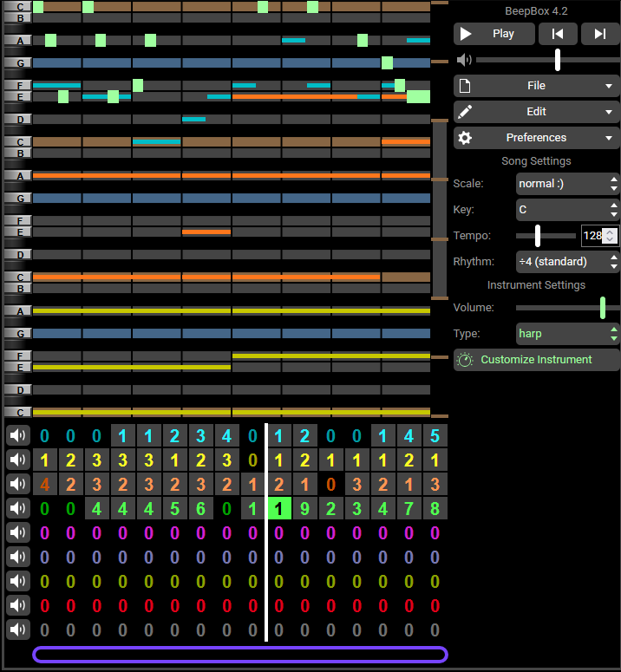621x672 pixels.
Task: Click the gear icon on the Preferences menu
Action: click(x=465, y=138)
